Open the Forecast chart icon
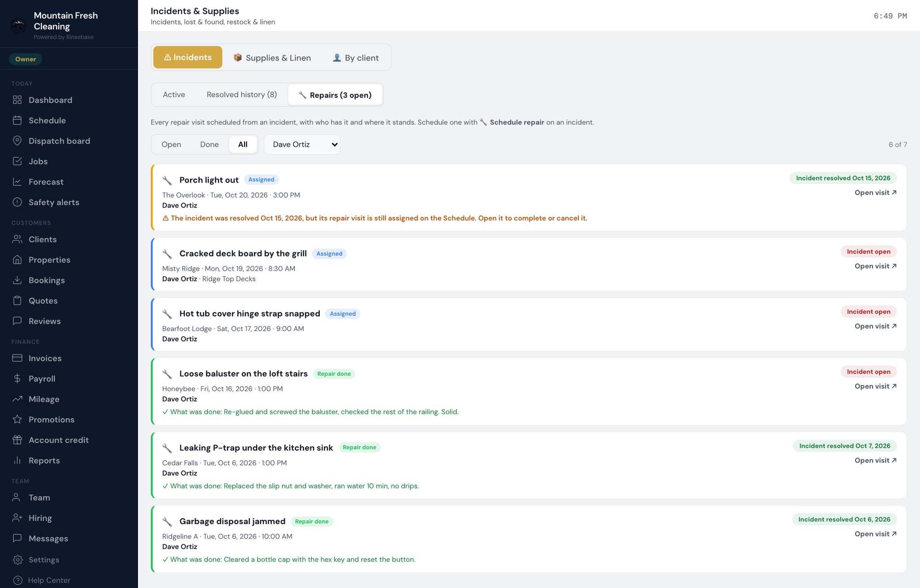Screen dimensions: 920x588 coord(17,182)
